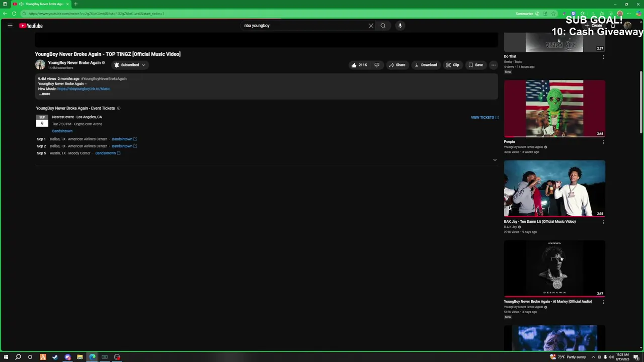Viewport: 644px width, 362px height.
Task: Click BAK Jay - Too Damn Lit title
Action: [539, 222]
